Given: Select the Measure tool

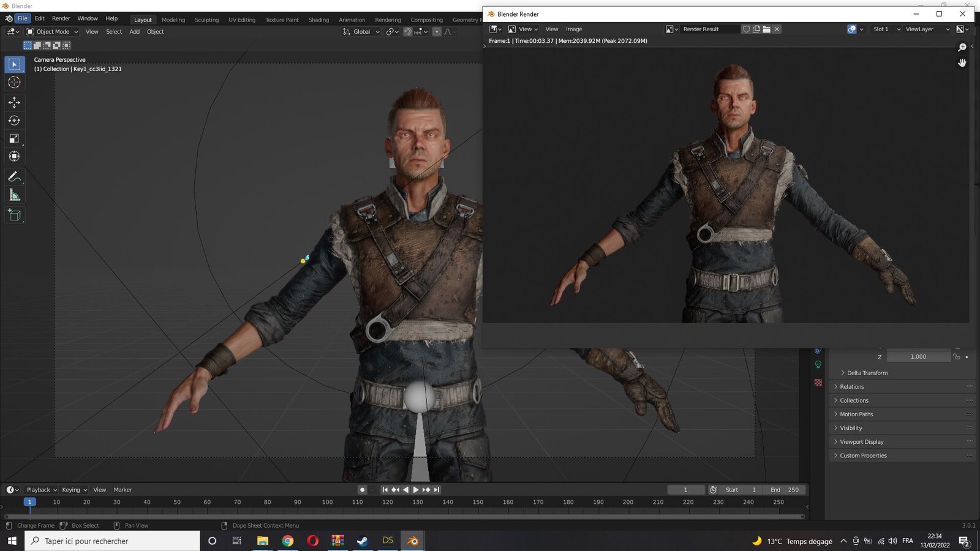Looking at the screenshot, I should [x=14, y=195].
